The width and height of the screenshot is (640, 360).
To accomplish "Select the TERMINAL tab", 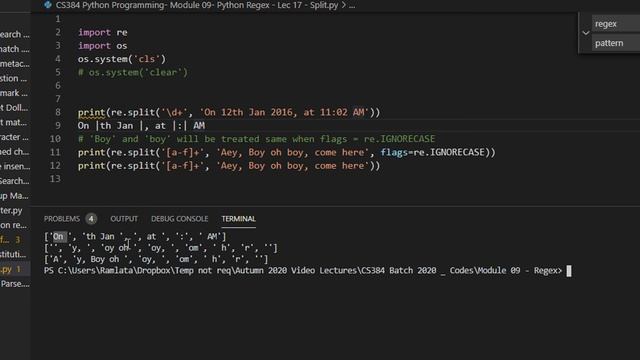I will [239, 219].
